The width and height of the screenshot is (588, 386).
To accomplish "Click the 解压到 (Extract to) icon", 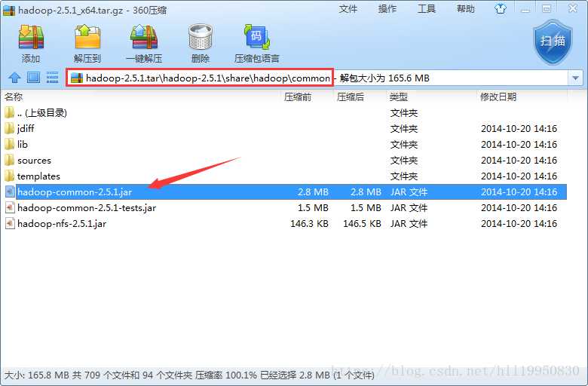I will 87,38.
